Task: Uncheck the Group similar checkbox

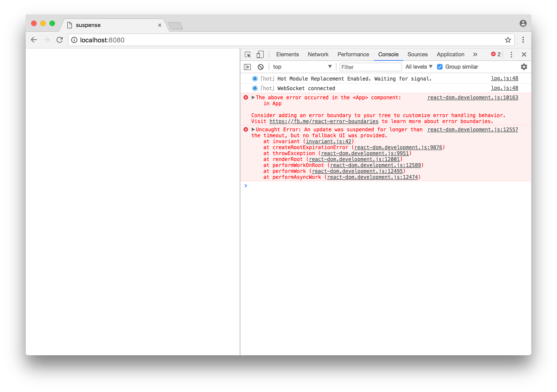Action: point(440,67)
